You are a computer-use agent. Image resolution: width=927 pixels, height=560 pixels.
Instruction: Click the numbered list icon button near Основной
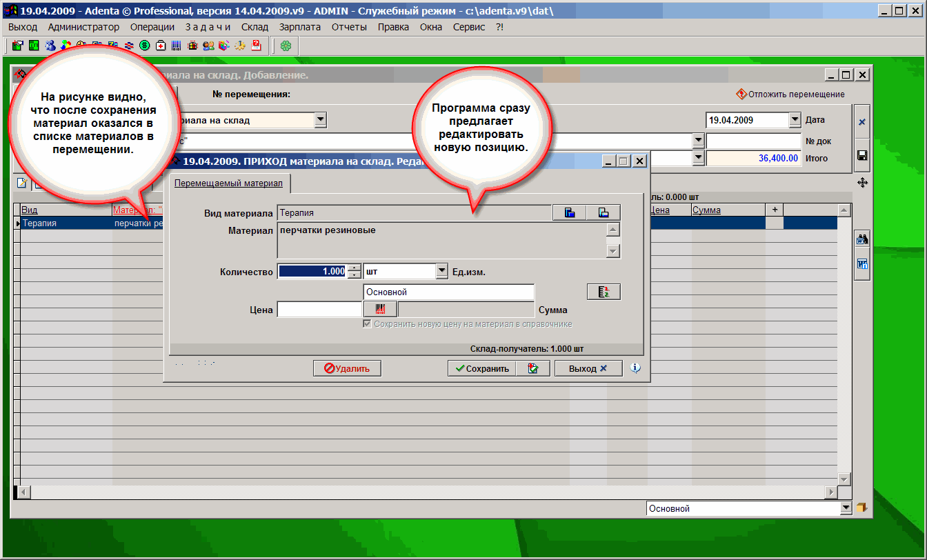coord(604,292)
